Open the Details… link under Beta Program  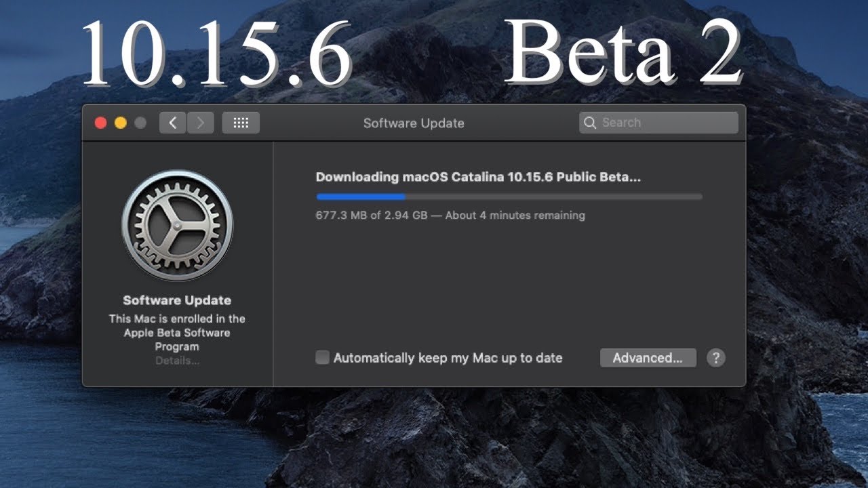177,361
